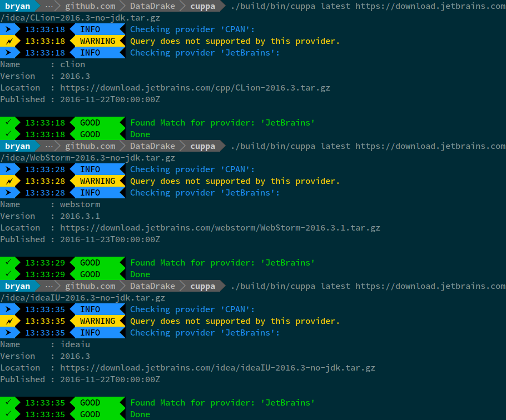This screenshot has height=420, width=506.
Task: Click the WARNING badge at 13:33:28
Action: coord(97,181)
